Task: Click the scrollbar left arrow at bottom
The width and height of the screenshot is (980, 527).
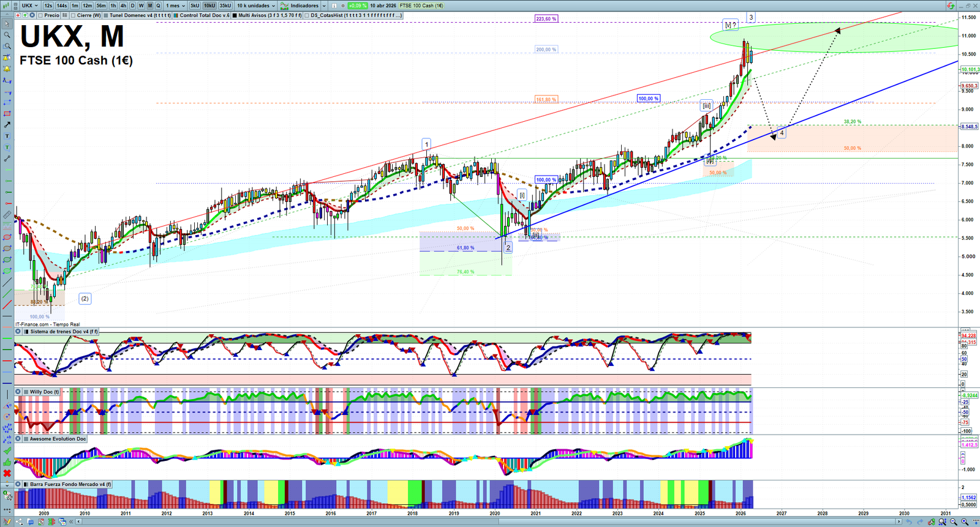Action: pos(79,522)
